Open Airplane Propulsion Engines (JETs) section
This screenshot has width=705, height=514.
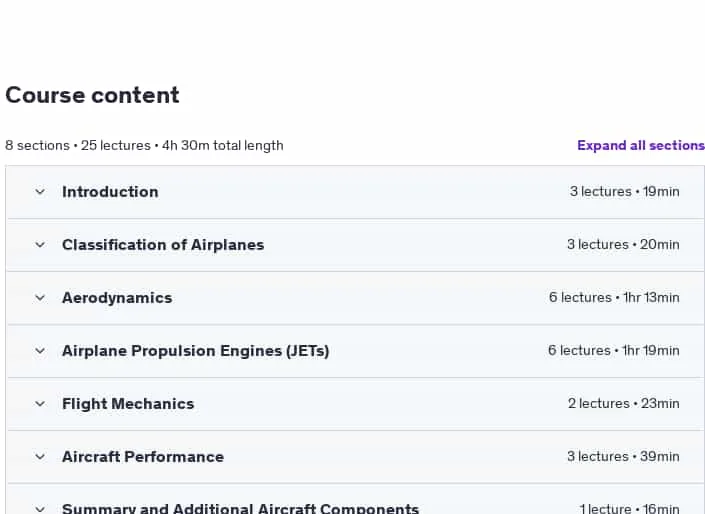click(196, 351)
